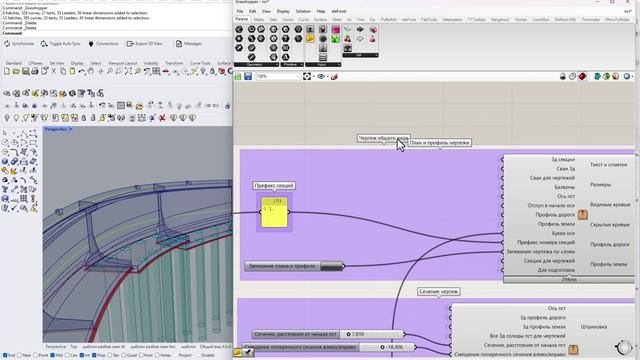The width and height of the screenshot is (640, 360).
Task: Toggle Mid osnap checkbox
Action: click(52, 356)
